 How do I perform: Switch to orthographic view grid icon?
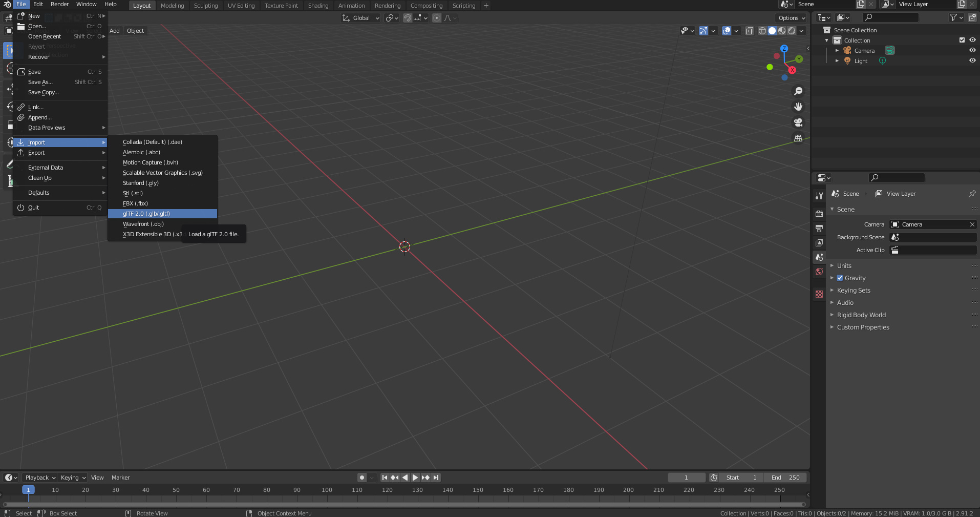point(798,138)
